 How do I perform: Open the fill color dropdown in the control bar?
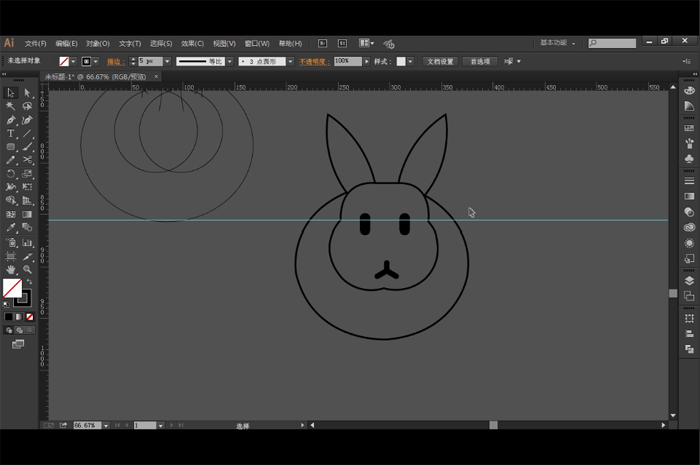coord(75,61)
